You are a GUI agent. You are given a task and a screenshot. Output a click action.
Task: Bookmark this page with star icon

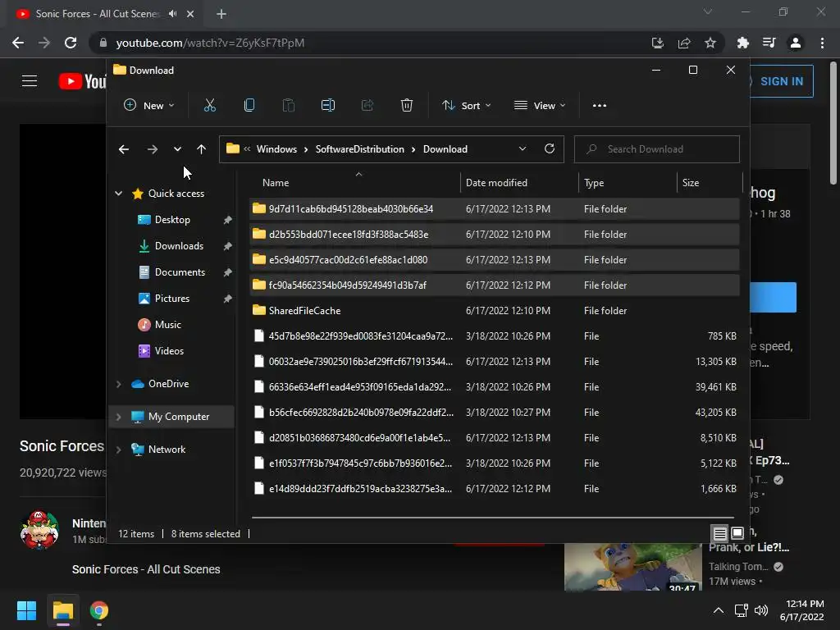(710, 43)
